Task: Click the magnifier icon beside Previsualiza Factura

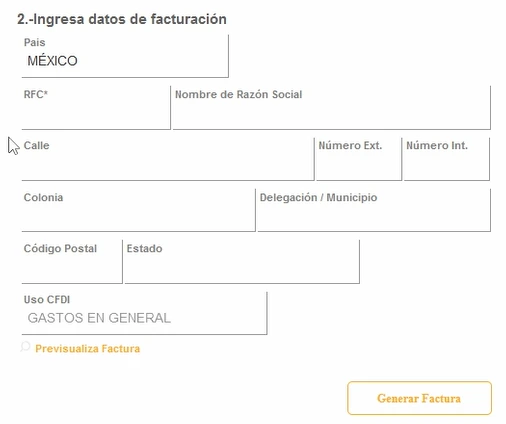Action: point(25,347)
